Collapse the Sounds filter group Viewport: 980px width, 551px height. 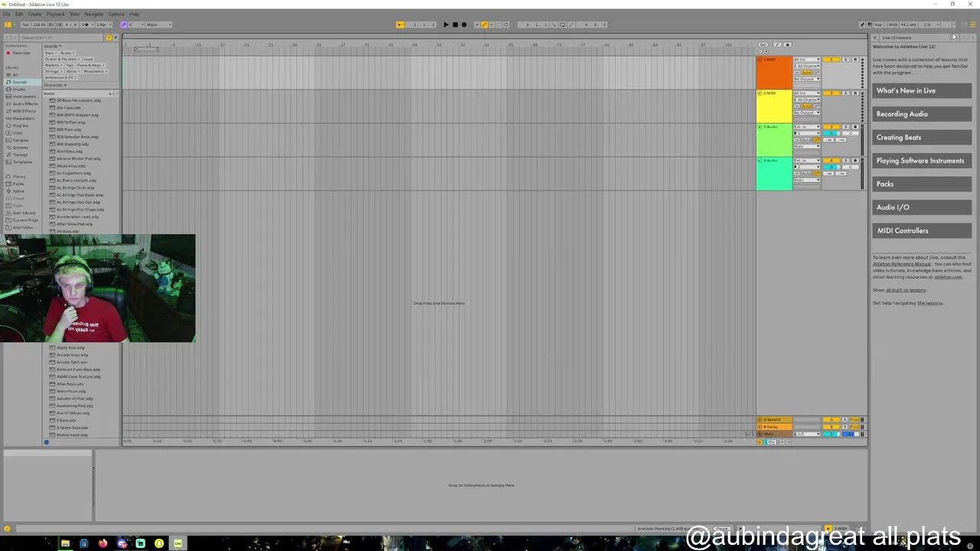(x=52, y=46)
